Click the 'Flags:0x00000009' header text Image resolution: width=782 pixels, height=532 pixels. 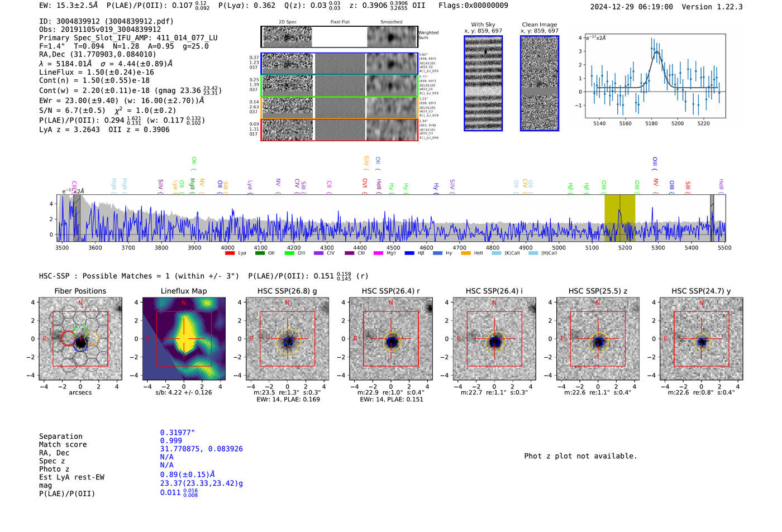point(473,6)
